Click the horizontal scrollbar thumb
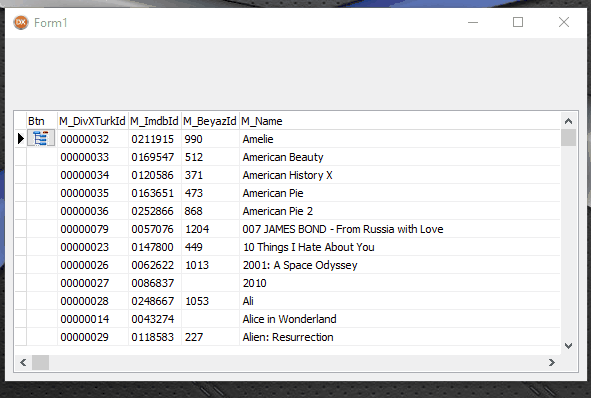Viewport: 591px width, 398px height. [40, 363]
